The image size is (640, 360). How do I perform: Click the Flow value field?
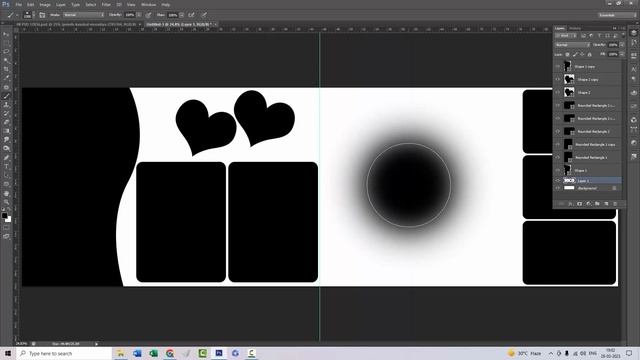tap(173, 15)
